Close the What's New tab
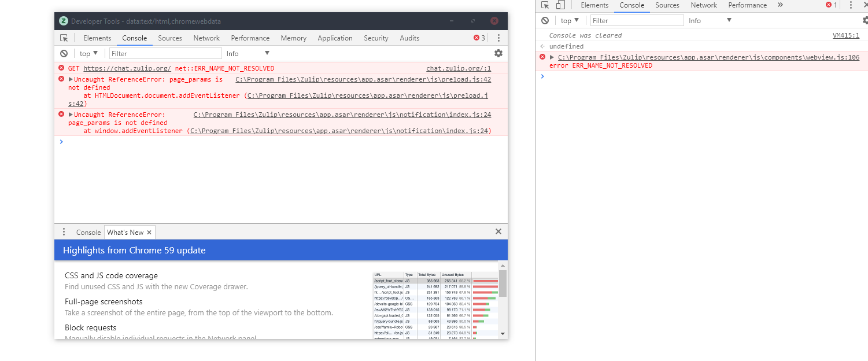 pos(149,233)
